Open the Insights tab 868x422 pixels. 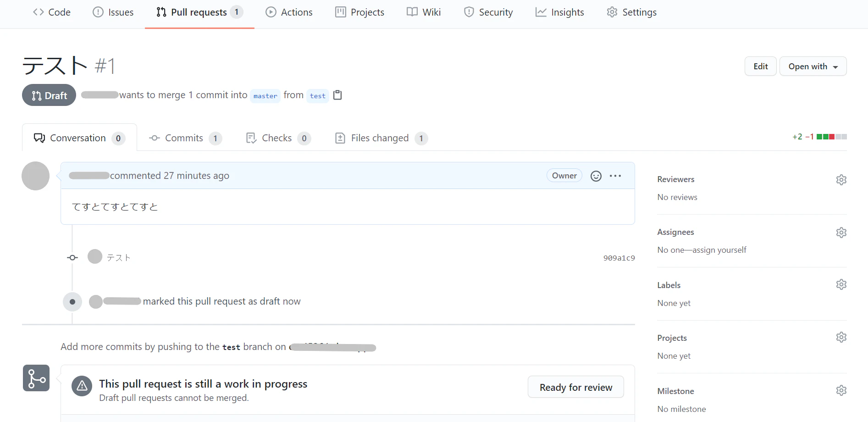click(560, 12)
